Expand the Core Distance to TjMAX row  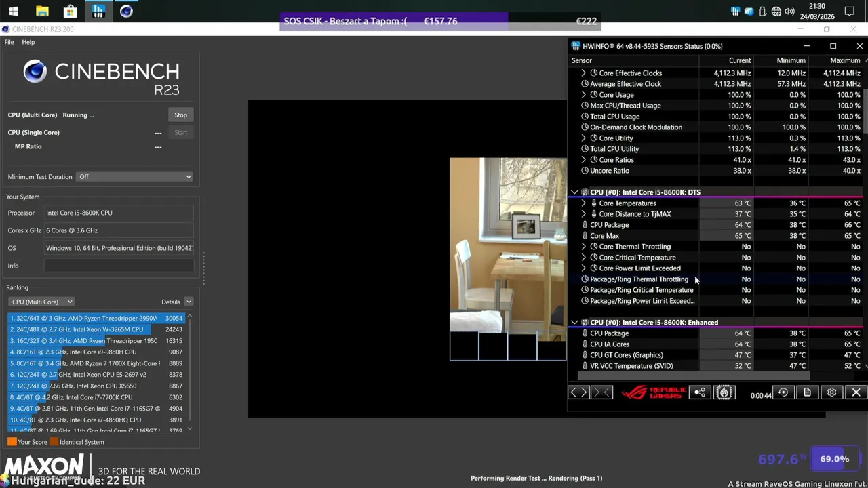pos(584,214)
